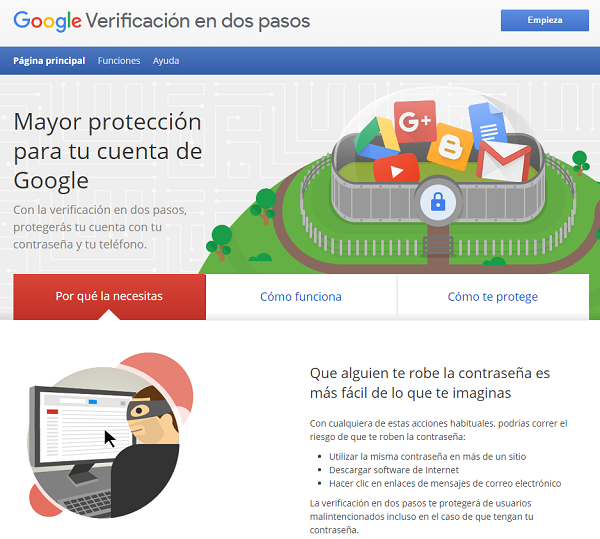Switch to the Cómo funciona tab

tap(301, 297)
